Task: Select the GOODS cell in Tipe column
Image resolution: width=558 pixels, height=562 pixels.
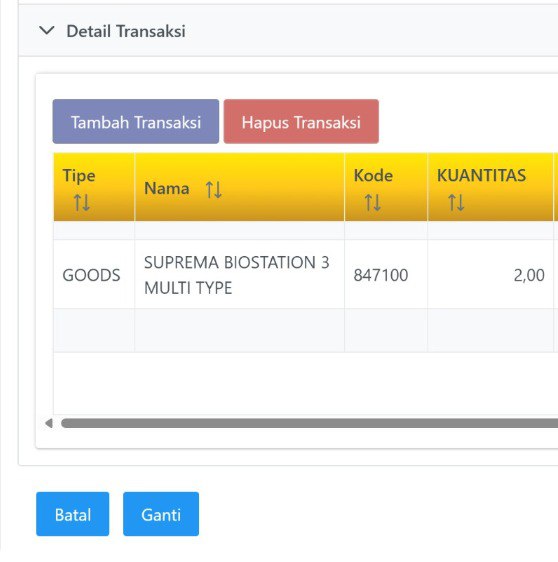Action: (94, 275)
